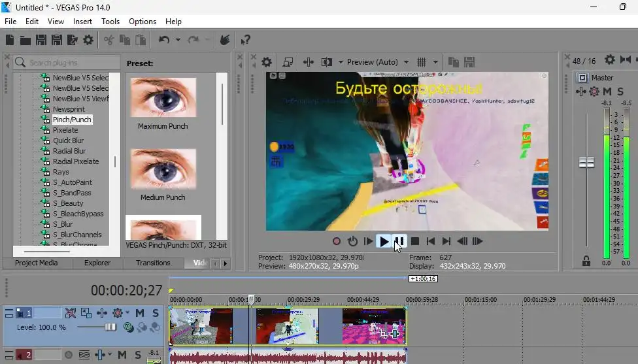The width and height of the screenshot is (638, 364).
Task: Open the Edit menu
Action: point(32,22)
